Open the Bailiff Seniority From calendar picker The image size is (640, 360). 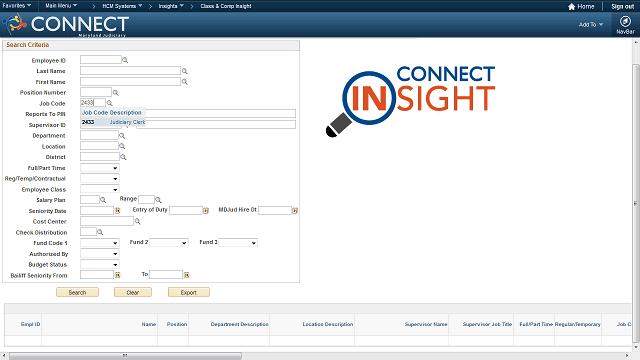[x=117, y=275]
